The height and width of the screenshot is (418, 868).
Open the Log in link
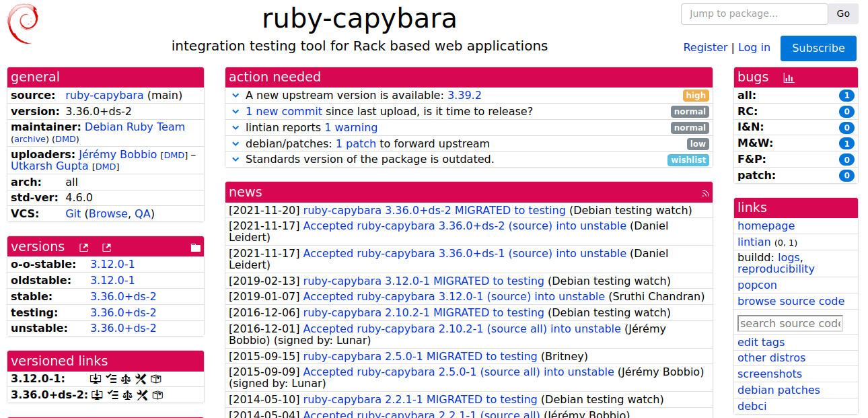click(x=754, y=48)
